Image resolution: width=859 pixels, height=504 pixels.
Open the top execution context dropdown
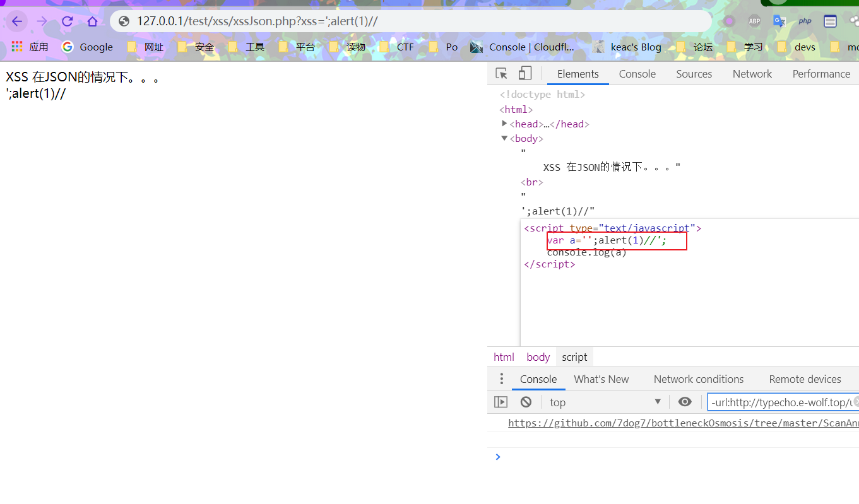click(x=605, y=402)
